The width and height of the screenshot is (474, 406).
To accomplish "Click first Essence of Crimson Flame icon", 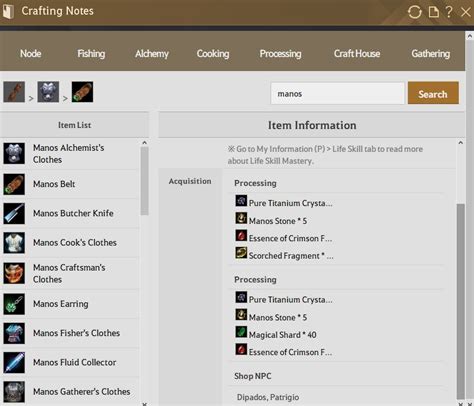I will (241, 236).
